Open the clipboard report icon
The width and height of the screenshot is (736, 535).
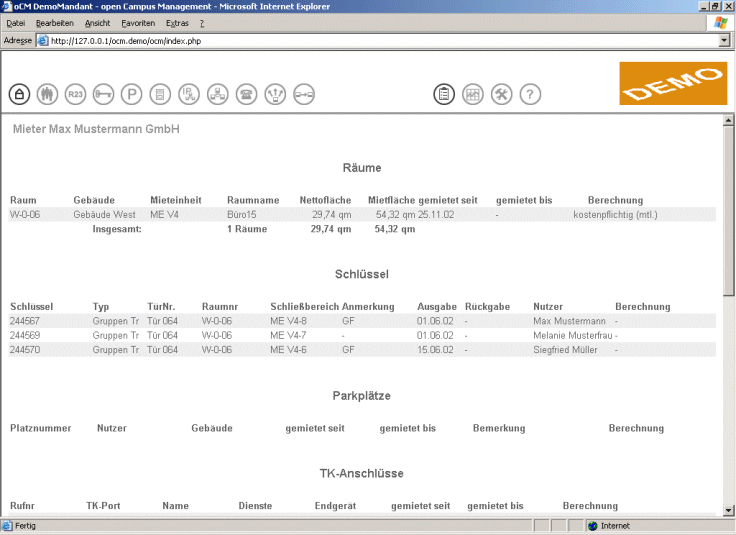(443, 94)
